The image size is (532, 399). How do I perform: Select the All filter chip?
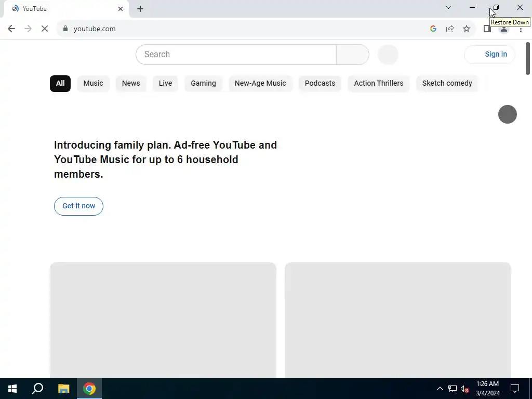point(60,84)
